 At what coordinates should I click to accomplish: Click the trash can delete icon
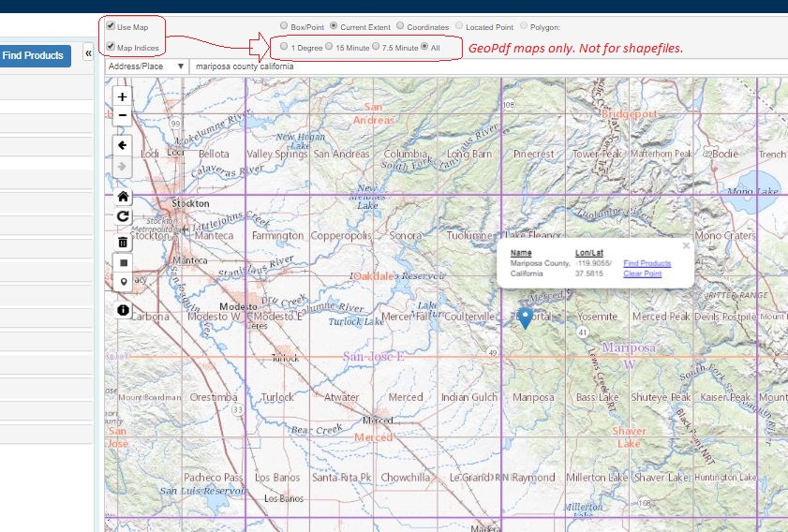tap(123, 243)
